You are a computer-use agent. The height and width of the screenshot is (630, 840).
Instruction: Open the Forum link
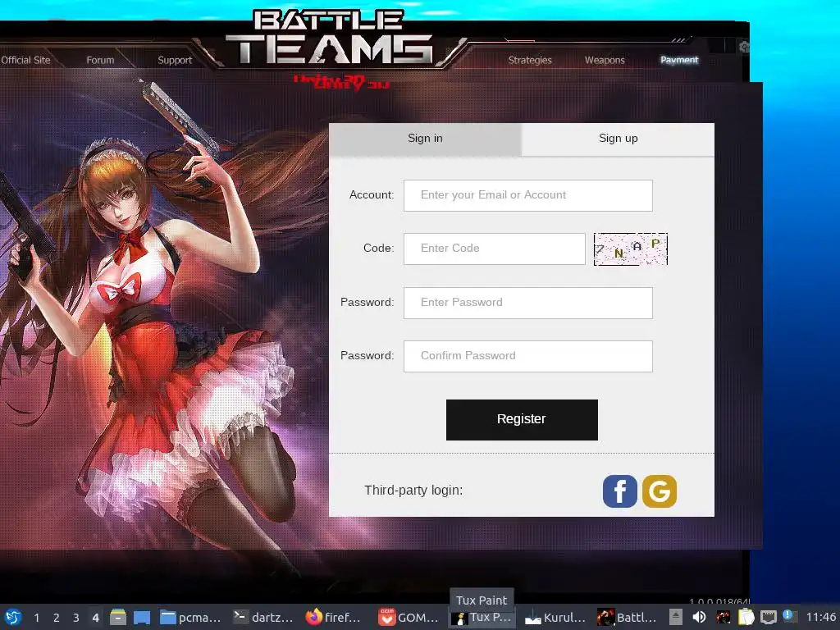pos(100,60)
